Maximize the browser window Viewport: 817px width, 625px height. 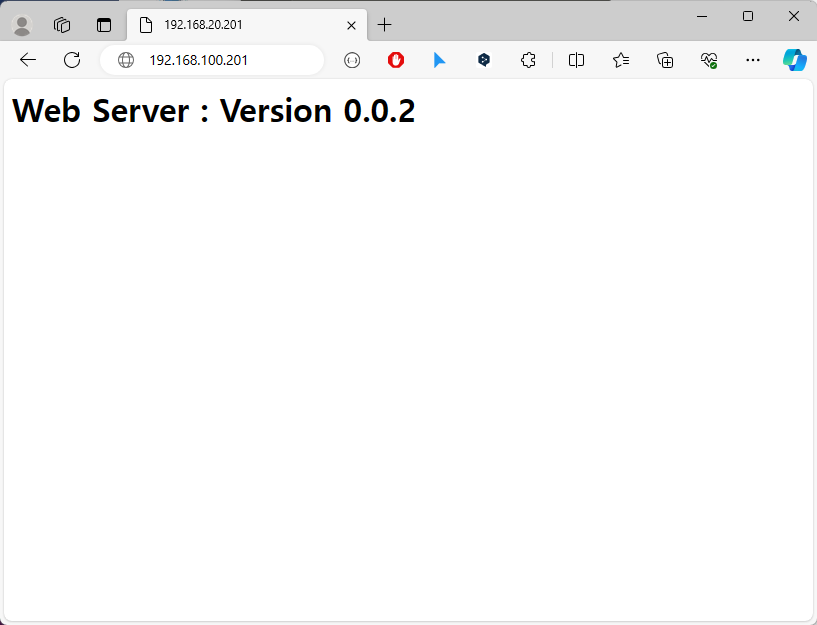pos(748,17)
